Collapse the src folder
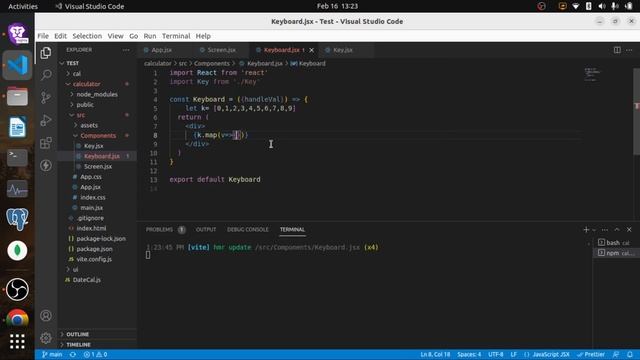The width and height of the screenshot is (640, 360). coord(97,115)
